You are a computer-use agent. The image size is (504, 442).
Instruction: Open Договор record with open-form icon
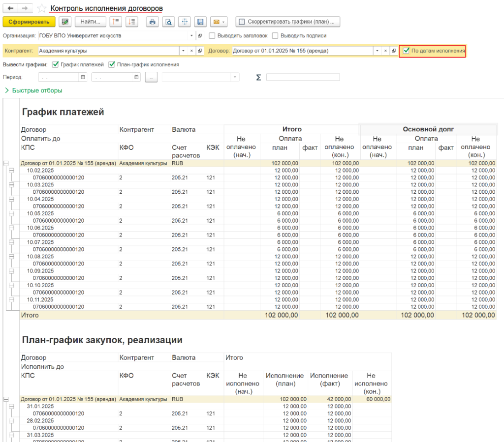(x=394, y=51)
